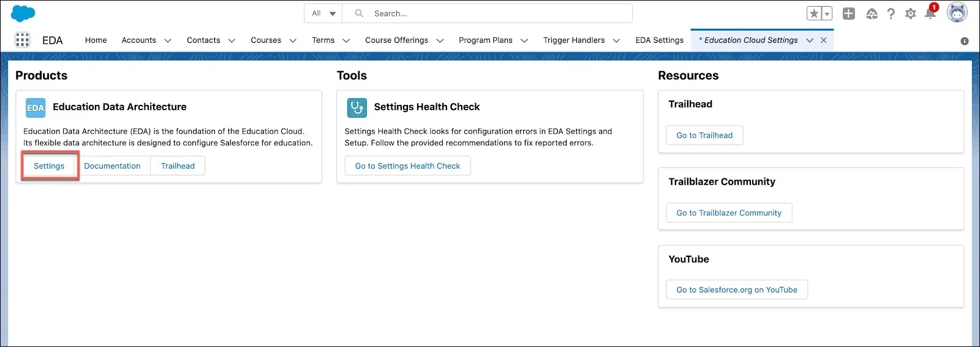The height and width of the screenshot is (347, 980).
Task: Click Go to Settings Health Check
Action: (x=407, y=166)
